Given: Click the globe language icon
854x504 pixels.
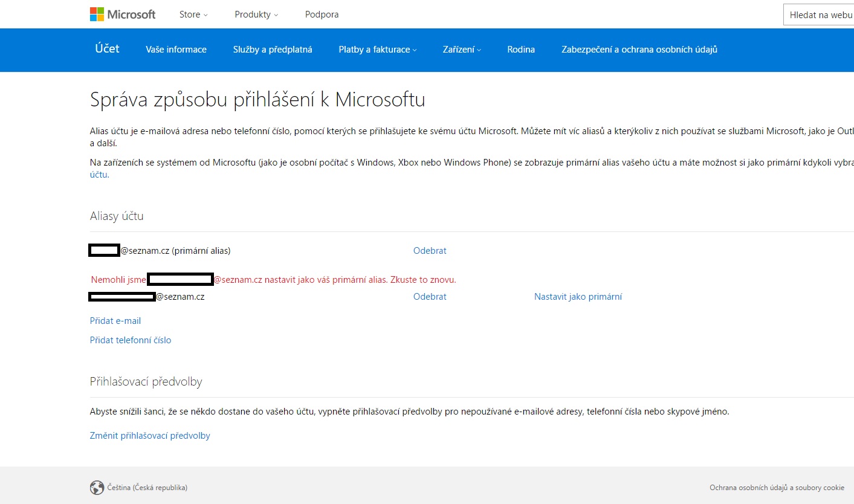Looking at the screenshot, I should click(97, 488).
